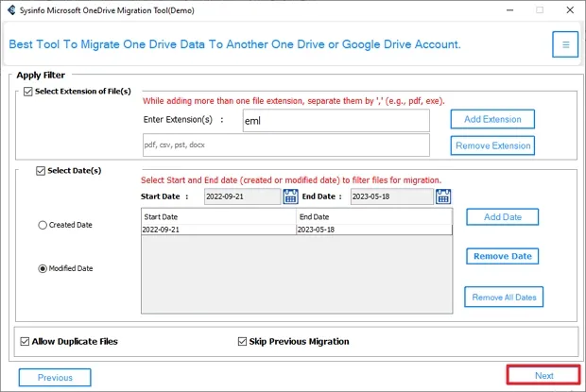Proceed with the Next button
This screenshot has width=586, height=392.
pyautogui.click(x=543, y=376)
